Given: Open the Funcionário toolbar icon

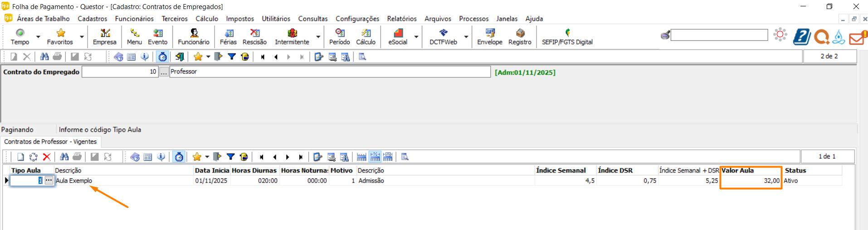Looking at the screenshot, I should [194, 36].
